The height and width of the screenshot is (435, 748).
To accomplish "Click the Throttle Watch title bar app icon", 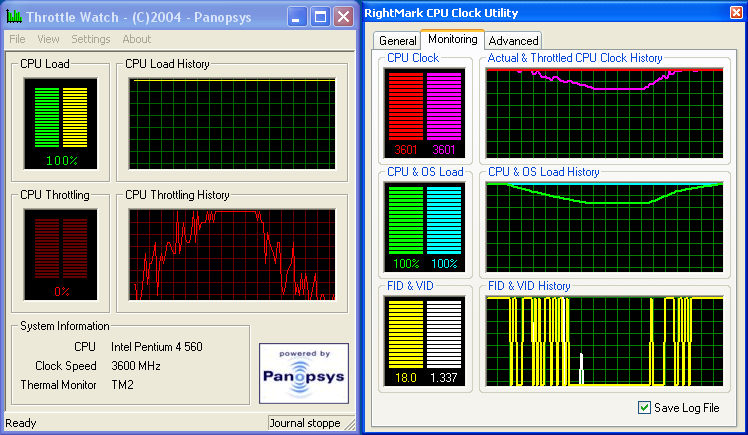I will coord(14,17).
